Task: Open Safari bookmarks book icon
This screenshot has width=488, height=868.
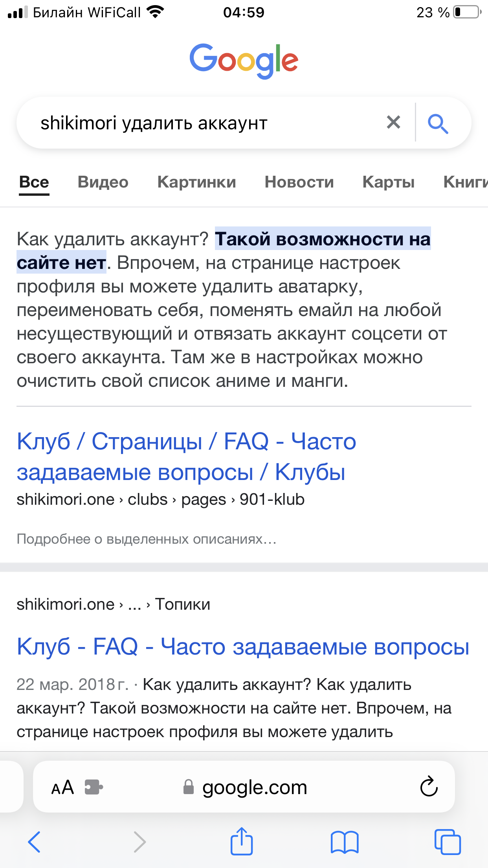Action: [x=345, y=842]
